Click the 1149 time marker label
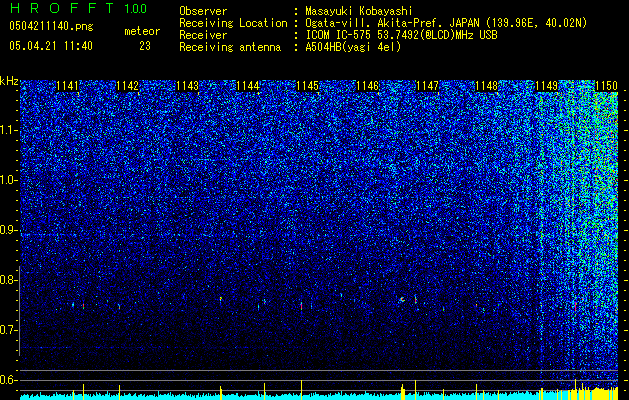The width and height of the screenshot is (629, 400). [547, 86]
